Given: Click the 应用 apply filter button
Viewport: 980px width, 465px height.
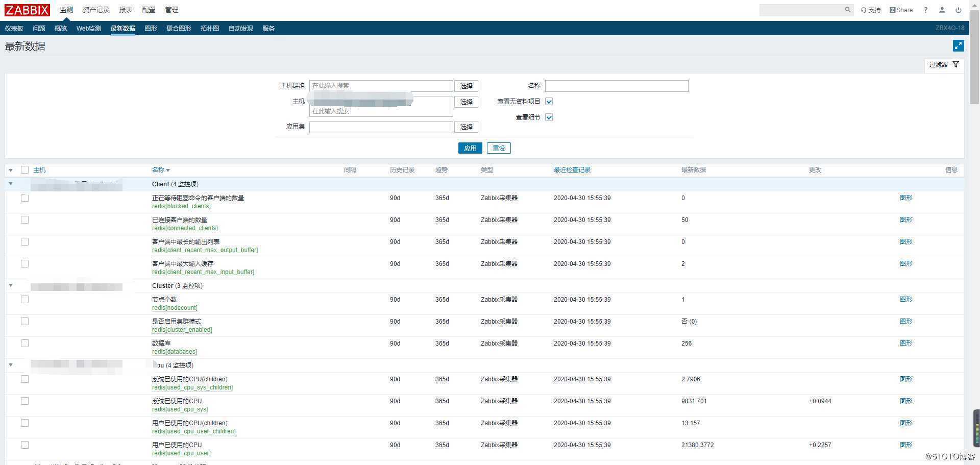Looking at the screenshot, I should pyautogui.click(x=470, y=148).
